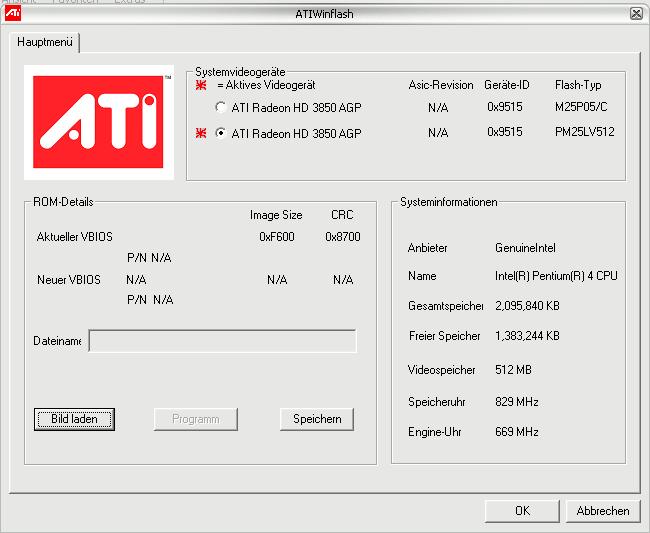Click the red asterisk beside 'Aktives Videogerät'
The image size is (650, 533).
click(201, 85)
